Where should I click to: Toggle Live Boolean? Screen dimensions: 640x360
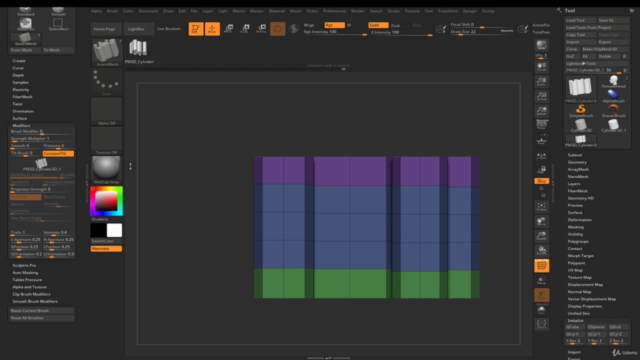coord(169,29)
